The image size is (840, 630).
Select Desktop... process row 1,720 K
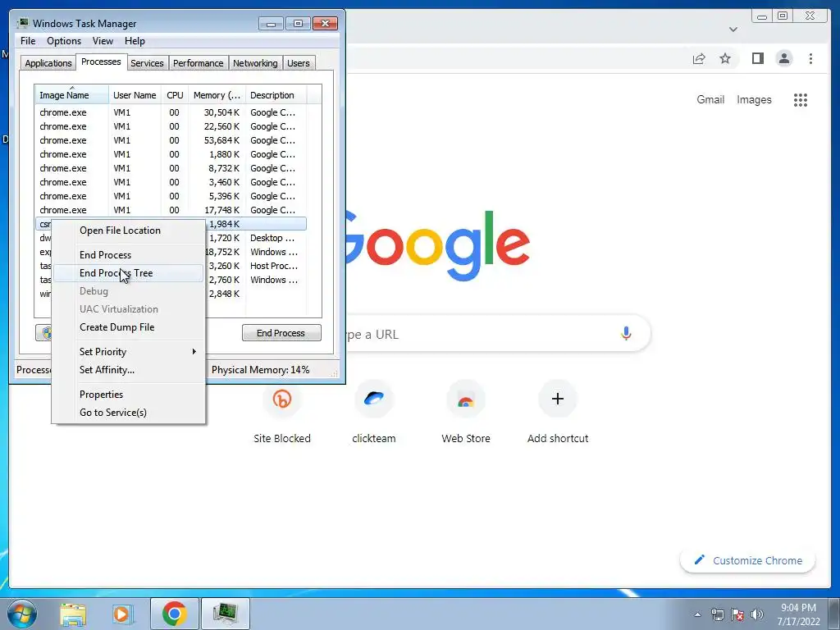click(x=256, y=238)
